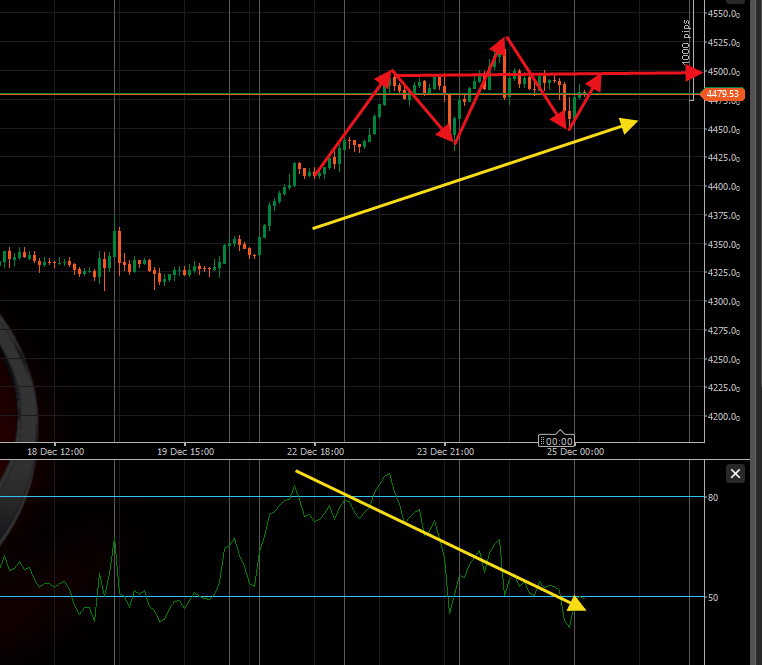762x665 pixels.
Task: Click the 4525.0 price axis label
Action: [x=724, y=43]
